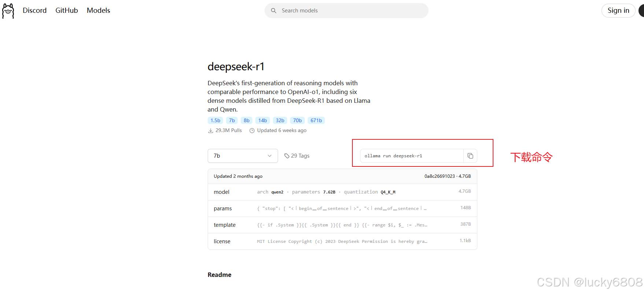
Task: Focus the Search models field
Action: pos(347,11)
